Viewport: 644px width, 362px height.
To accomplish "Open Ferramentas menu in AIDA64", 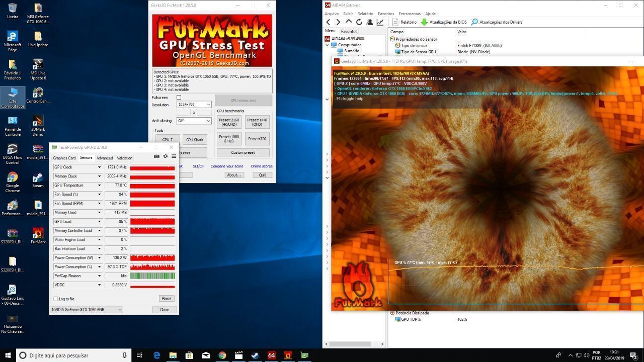I will pos(410,14).
